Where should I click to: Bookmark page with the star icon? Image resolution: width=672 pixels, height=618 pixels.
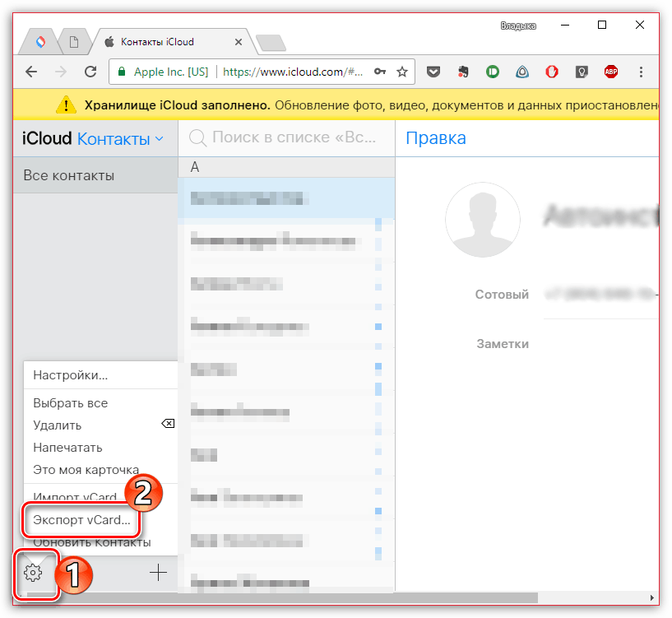(x=402, y=72)
